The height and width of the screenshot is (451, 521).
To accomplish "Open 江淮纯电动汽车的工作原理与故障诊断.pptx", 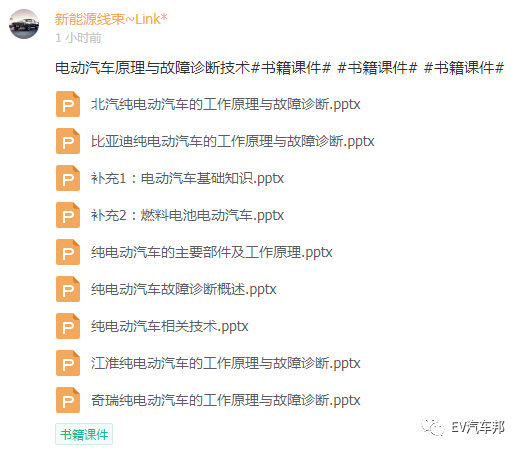I will 226,363.
